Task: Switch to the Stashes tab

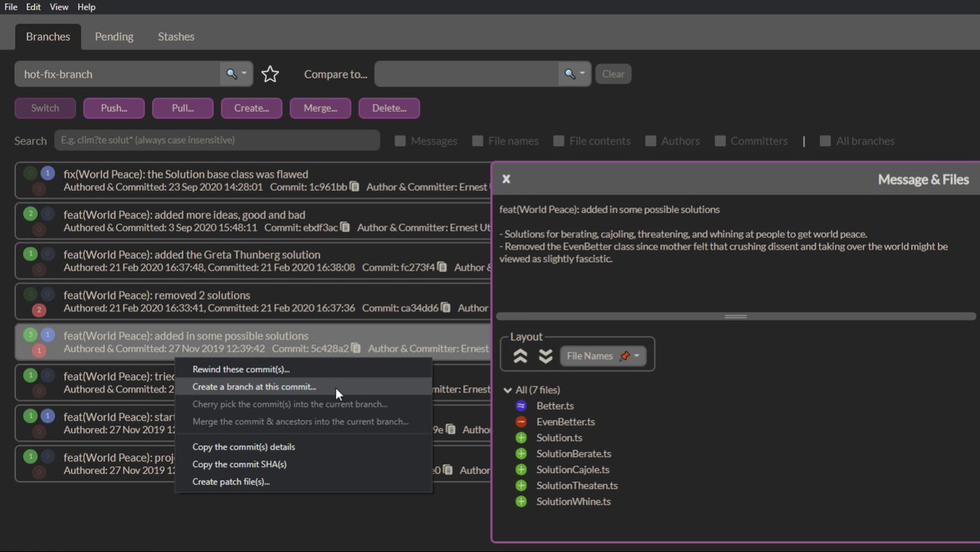Action: [175, 36]
